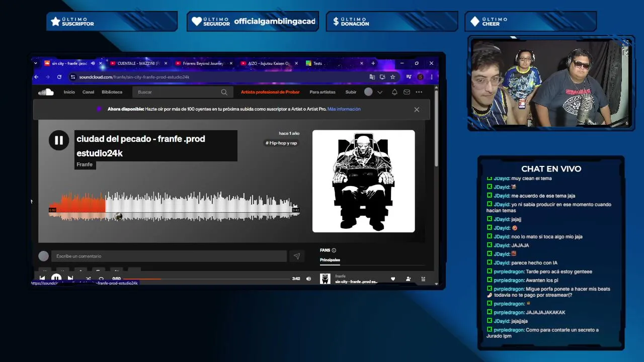Click the SoundCloud logo icon
The height and width of the screenshot is (362, 644).
[46, 92]
